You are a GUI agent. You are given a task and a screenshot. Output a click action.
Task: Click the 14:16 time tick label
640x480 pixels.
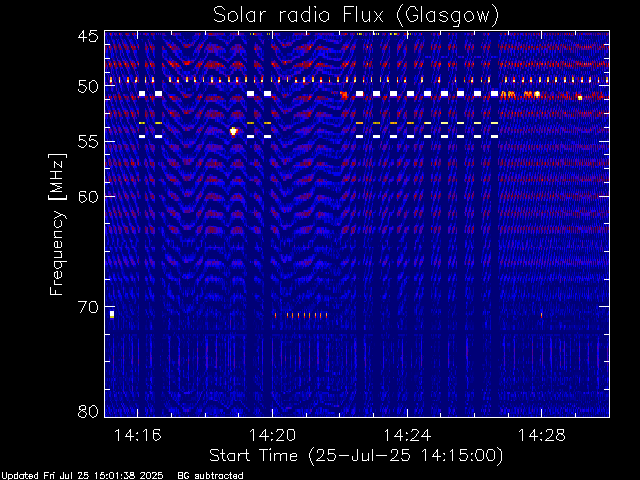tap(138, 436)
